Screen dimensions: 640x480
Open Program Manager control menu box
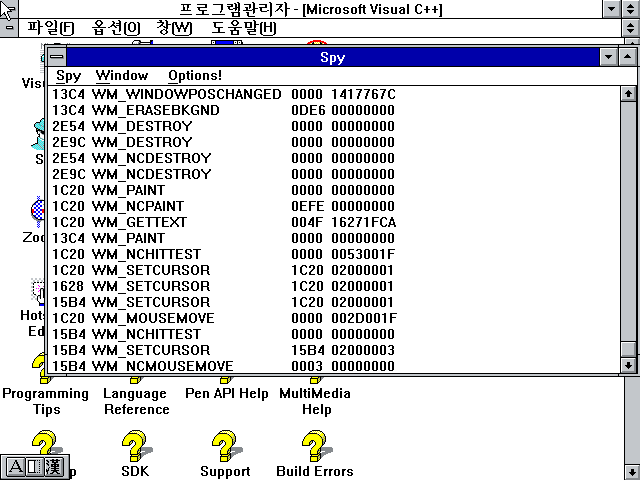(9, 9)
